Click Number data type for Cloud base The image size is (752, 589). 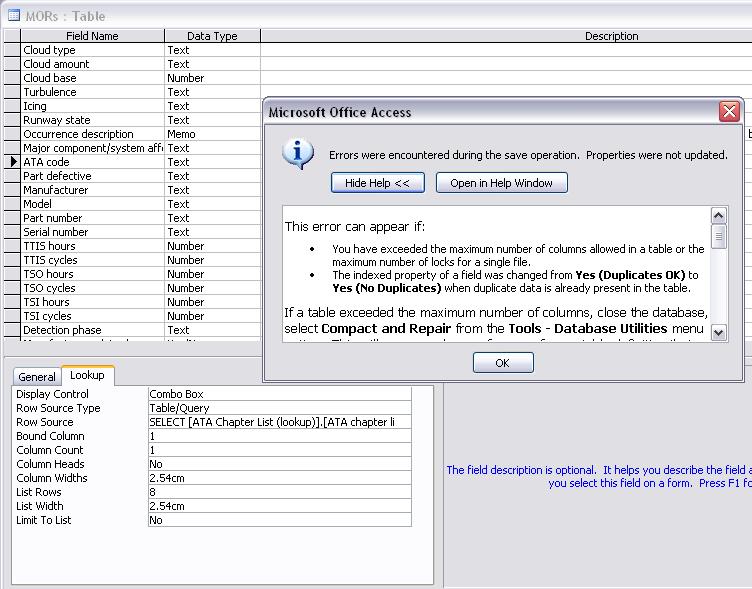pyautogui.click(x=212, y=78)
